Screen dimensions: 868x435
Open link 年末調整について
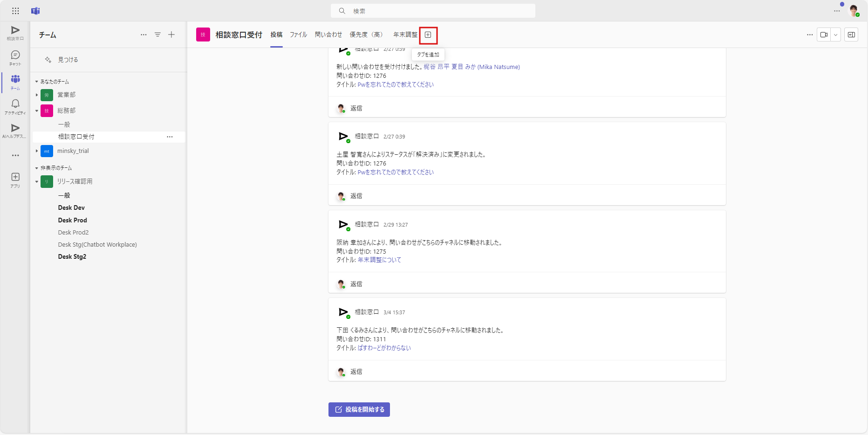[x=379, y=260]
